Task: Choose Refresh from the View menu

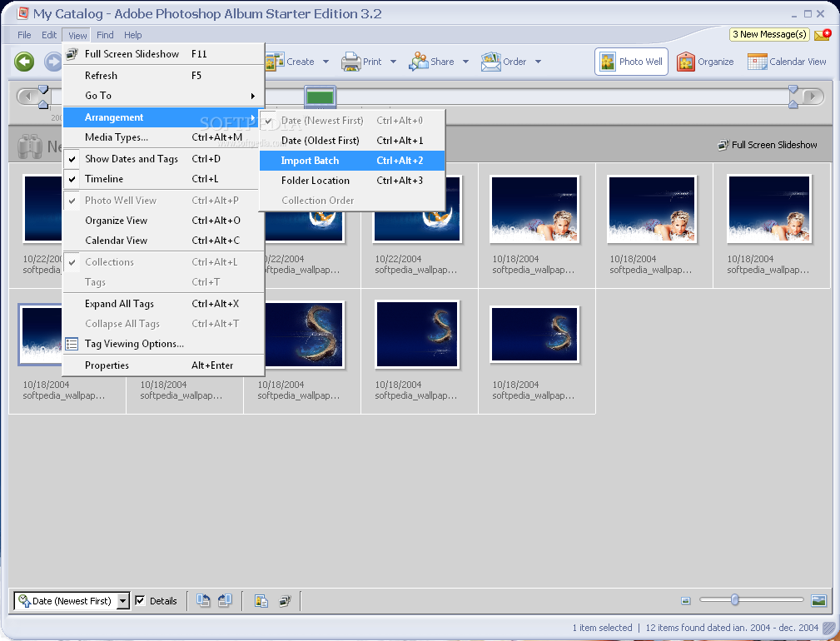Action: (x=164, y=76)
